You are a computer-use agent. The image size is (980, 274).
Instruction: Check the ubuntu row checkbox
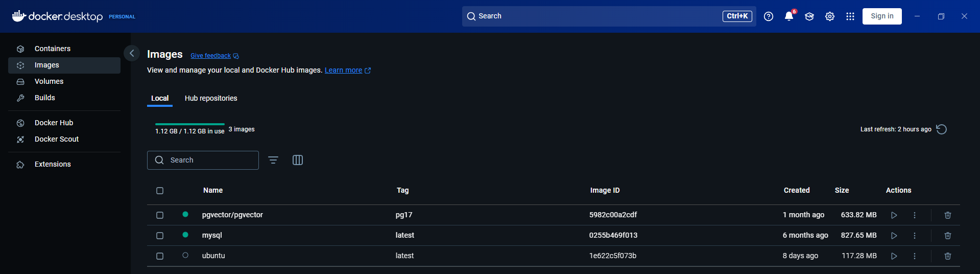pyautogui.click(x=160, y=256)
